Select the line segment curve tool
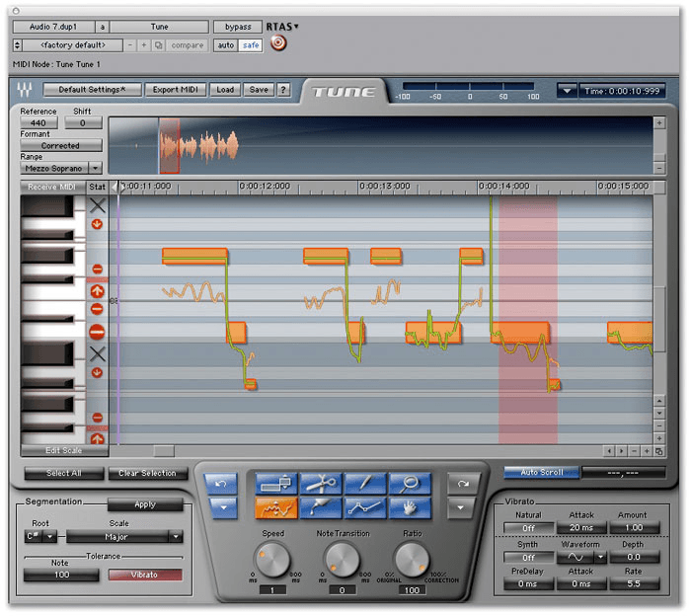The image size is (691, 616). click(x=364, y=508)
